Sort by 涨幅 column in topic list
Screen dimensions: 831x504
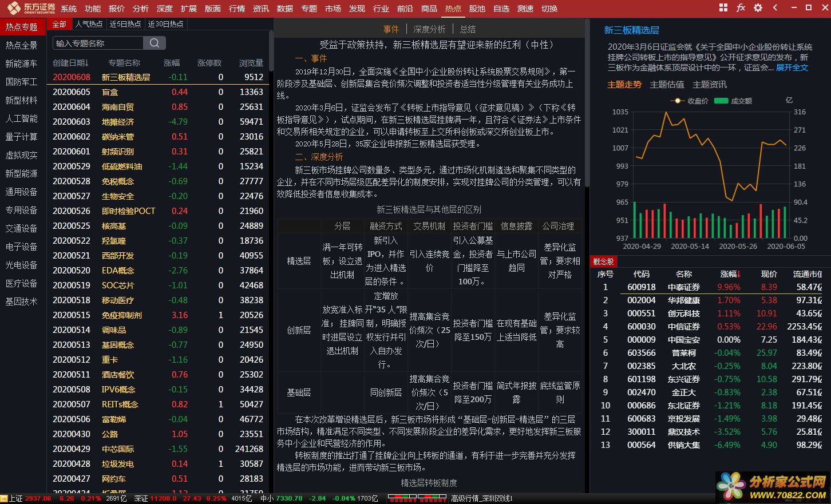coord(172,63)
